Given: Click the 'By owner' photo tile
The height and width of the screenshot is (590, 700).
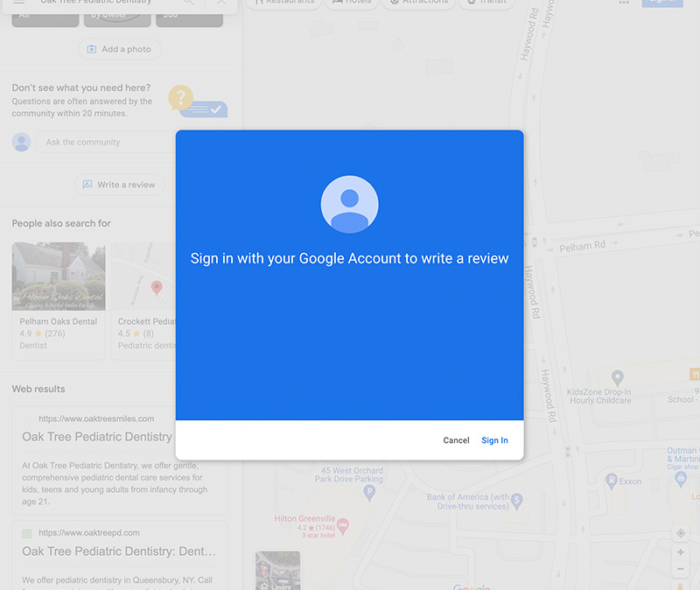Looking at the screenshot, I should click(117, 18).
